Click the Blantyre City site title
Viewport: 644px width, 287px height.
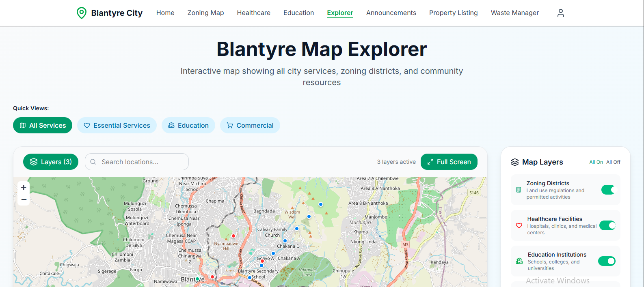coord(117,13)
